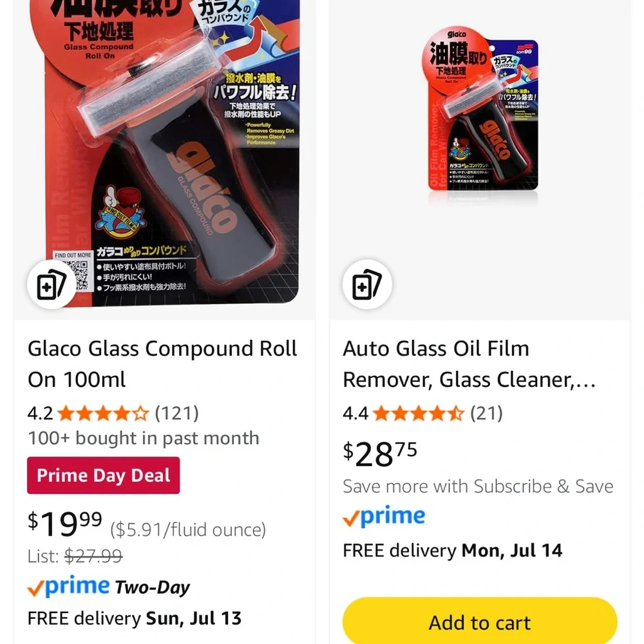Screen dimensions: 644x644
Task: View the 121 reviews for Glaco compound
Action: [177, 414]
